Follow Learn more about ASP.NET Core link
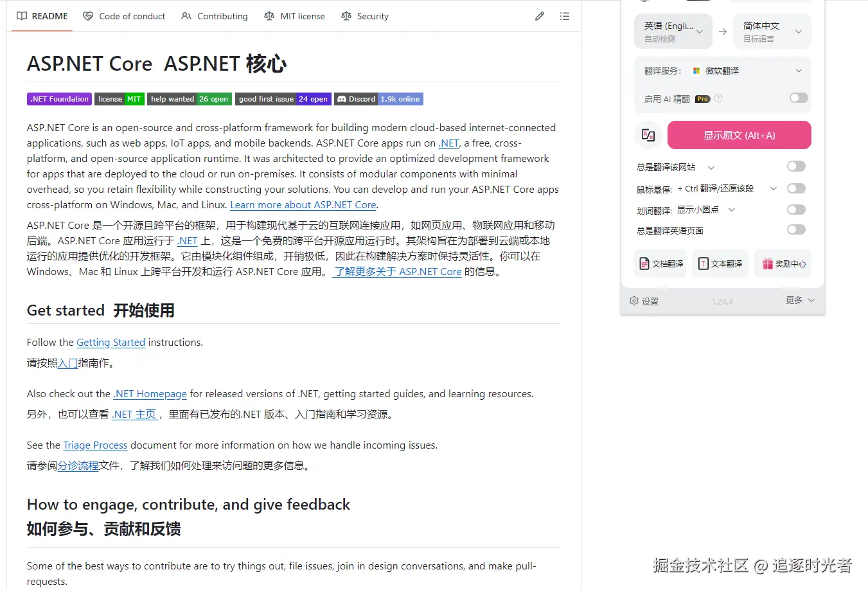Screen dimensions: 868x590 pos(303,205)
